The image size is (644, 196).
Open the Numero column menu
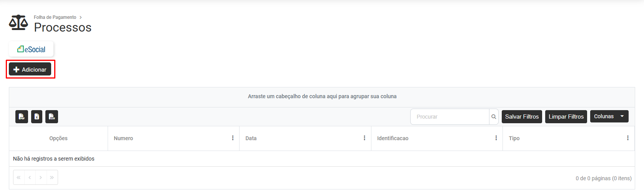(233, 138)
